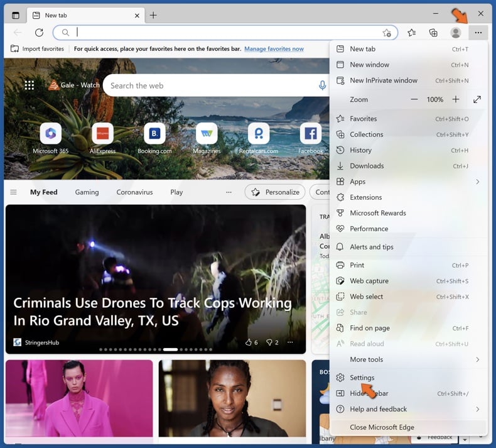This screenshot has height=448, width=496.
Task: Open the app launcher grid icon
Action: click(30, 85)
